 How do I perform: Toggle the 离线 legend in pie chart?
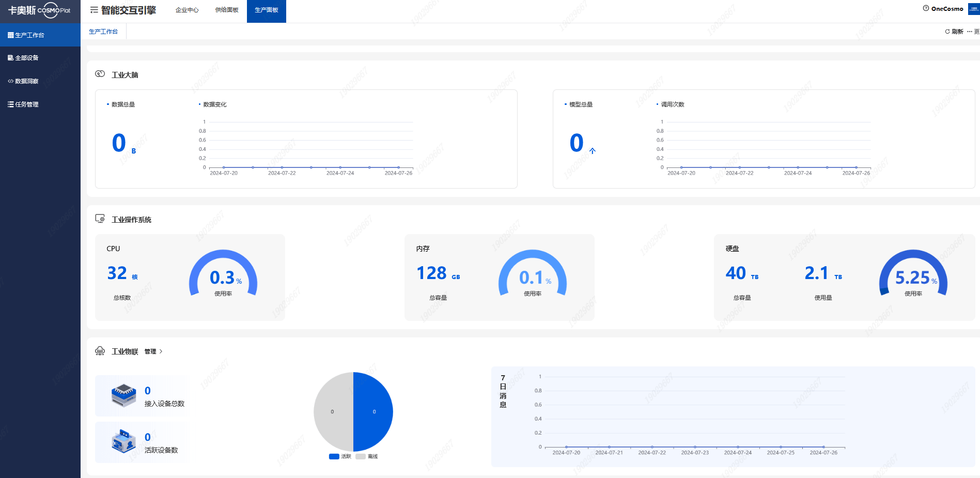(x=367, y=456)
